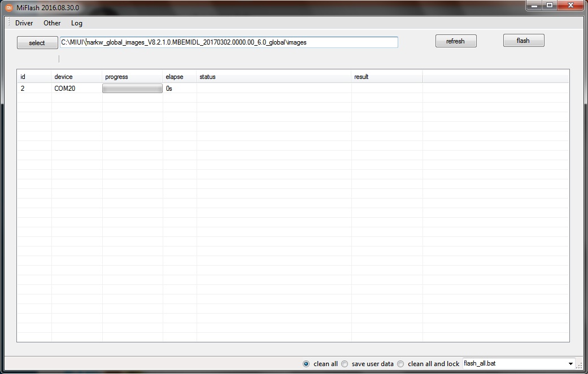Image resolution: width=588 pixels, height=374 pixels.
Task: Click the id cell showing 2
Action: coord(34,89)
